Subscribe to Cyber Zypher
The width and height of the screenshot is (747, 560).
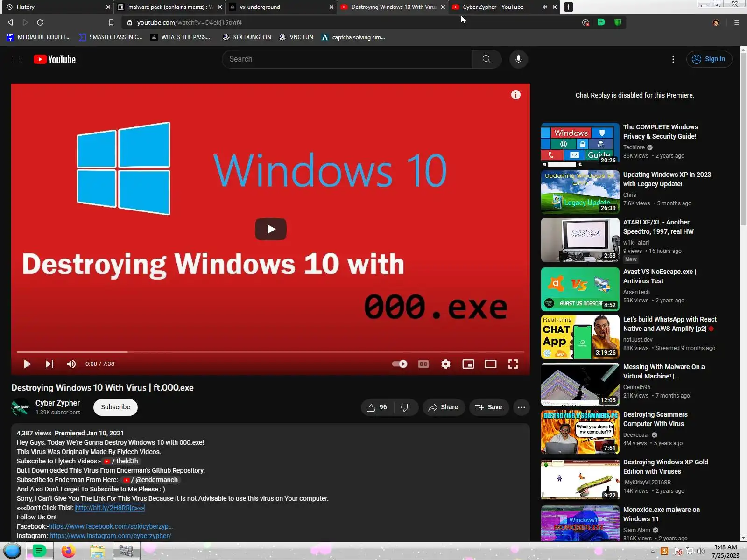point(115,407)
